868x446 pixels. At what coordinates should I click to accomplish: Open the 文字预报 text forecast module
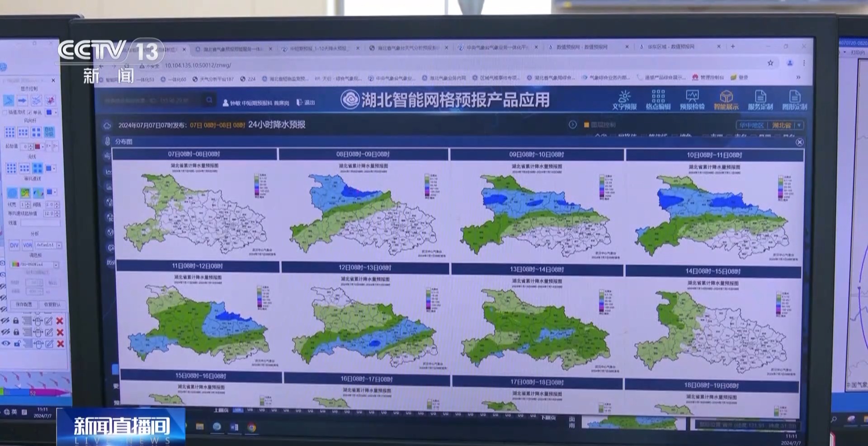pyautogui.click(x=625, y=100)
